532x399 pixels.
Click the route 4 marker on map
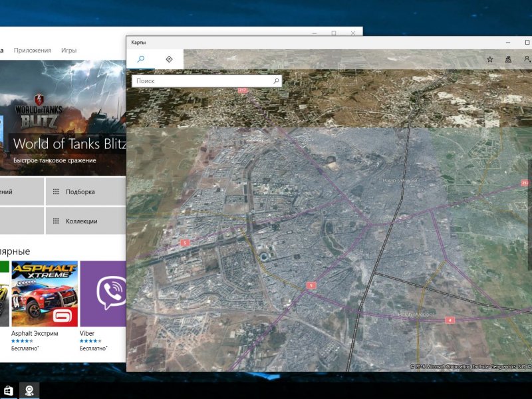450,320
